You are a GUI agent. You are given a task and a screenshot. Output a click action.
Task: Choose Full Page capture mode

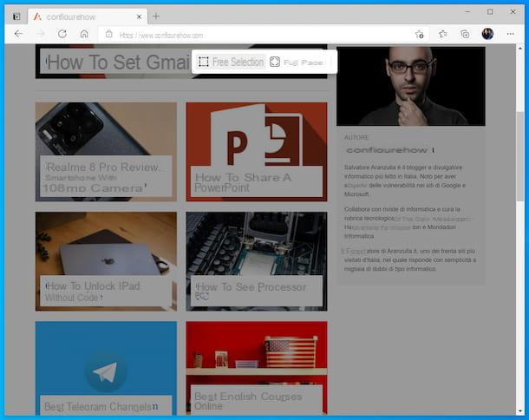click(x=297, y=62)
